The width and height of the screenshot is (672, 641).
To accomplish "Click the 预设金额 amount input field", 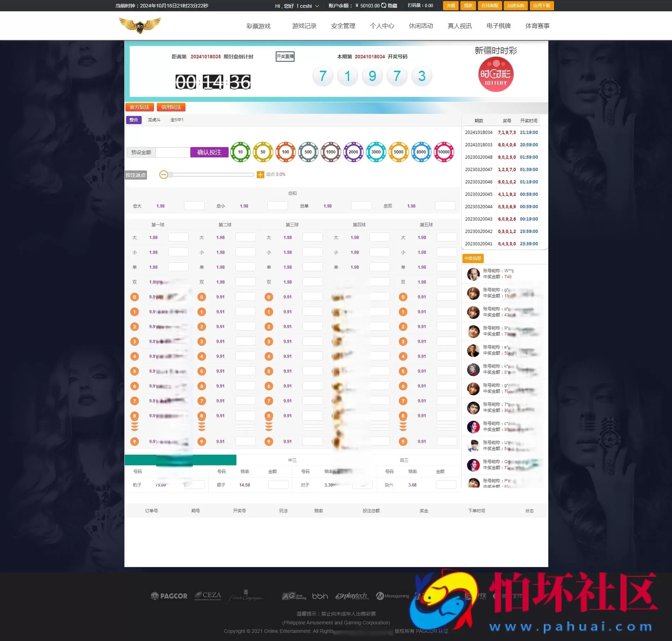I will pos(173,152).
